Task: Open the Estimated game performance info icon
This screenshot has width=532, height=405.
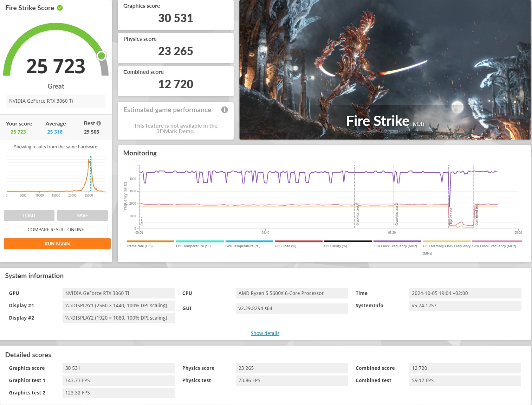Action: coord(225,110)
